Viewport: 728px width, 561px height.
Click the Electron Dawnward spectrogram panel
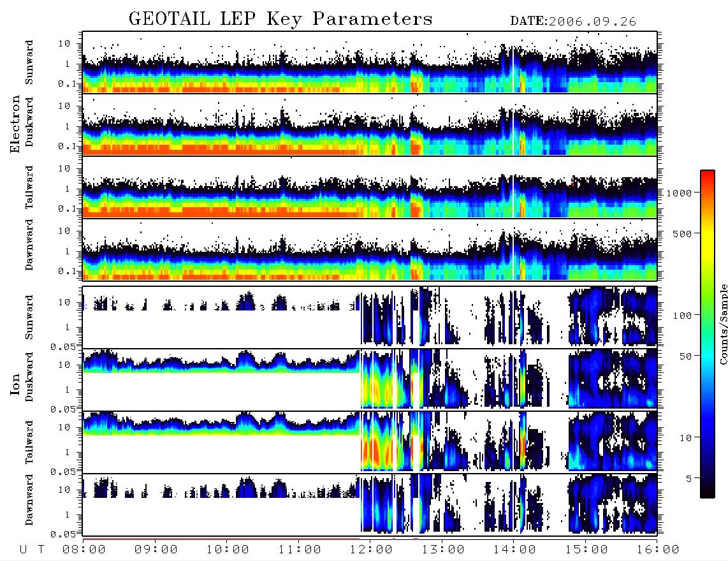click(370, 250)
